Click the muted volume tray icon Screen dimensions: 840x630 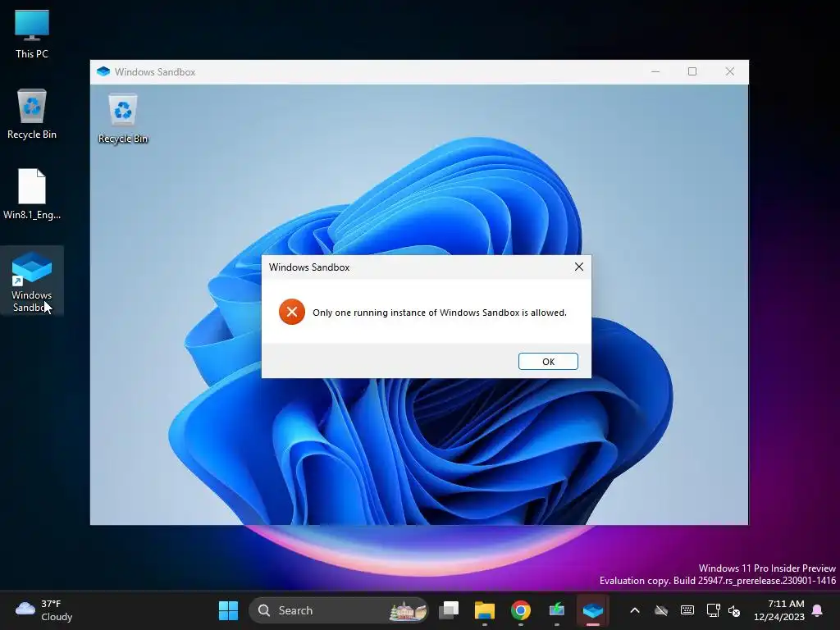(x=734, y=610)
